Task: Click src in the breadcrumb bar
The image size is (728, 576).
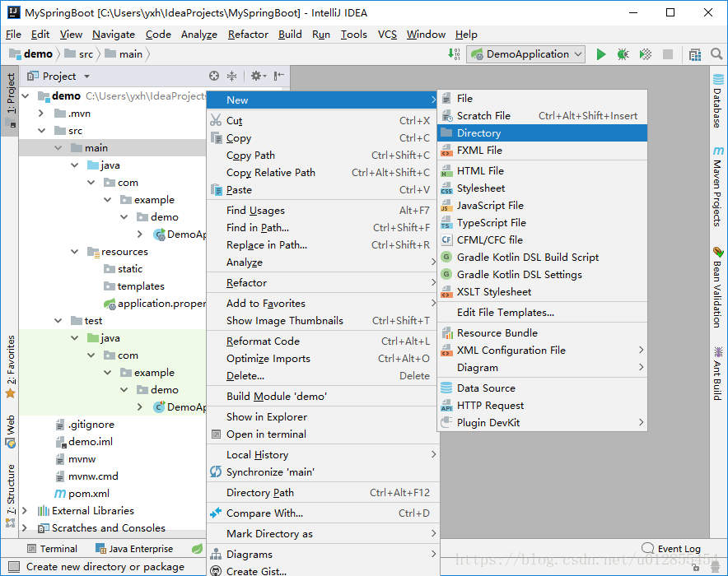Action: point(79,54)
